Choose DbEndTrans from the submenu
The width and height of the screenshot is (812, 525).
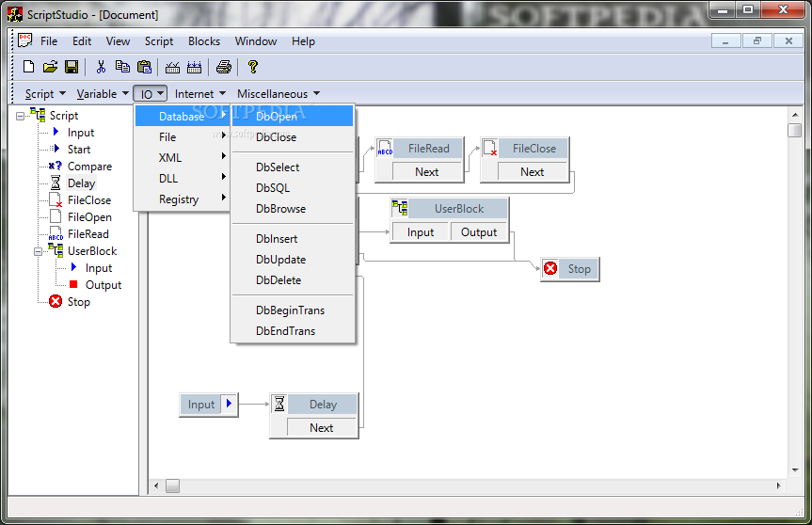(293, 331)
